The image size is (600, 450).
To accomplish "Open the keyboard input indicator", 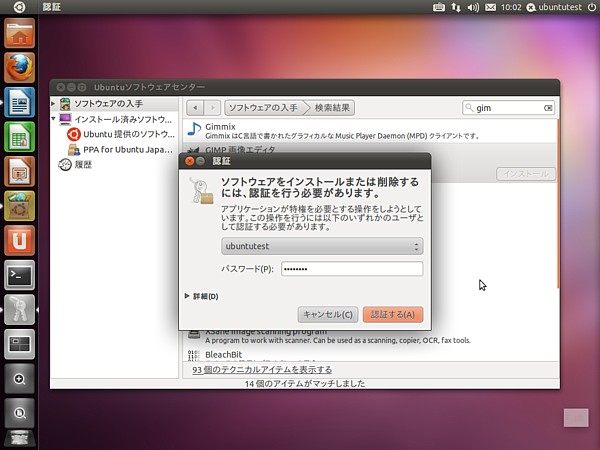I will [439, 7].
